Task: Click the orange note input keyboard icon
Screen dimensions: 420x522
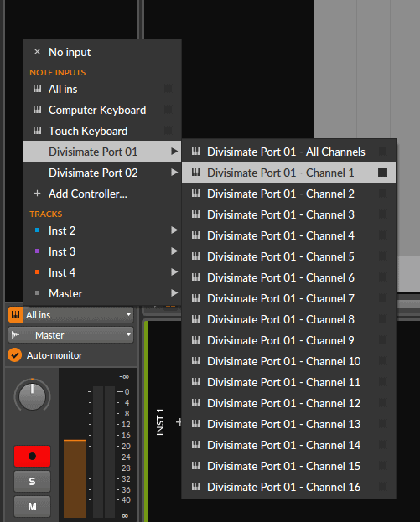Action: tap(15, 314)
